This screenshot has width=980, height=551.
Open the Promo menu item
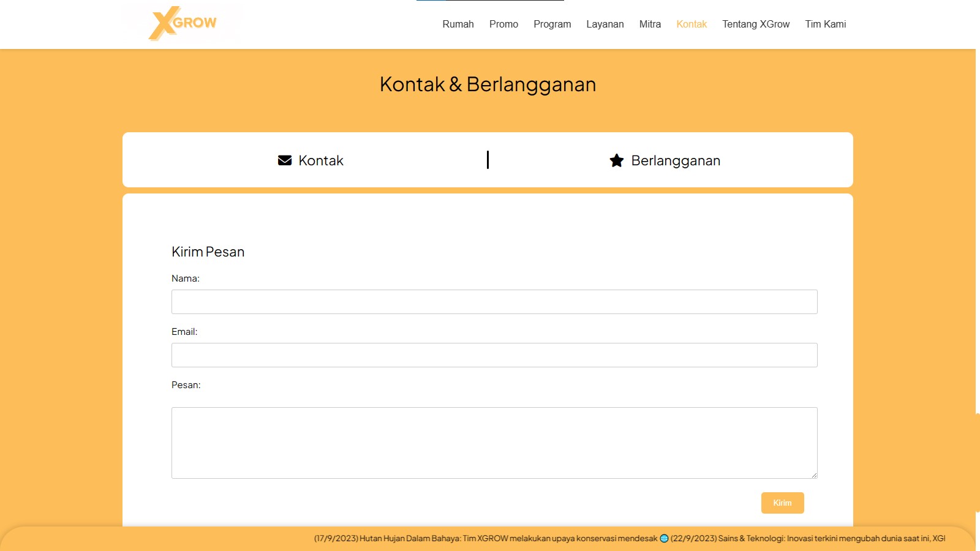tap(503, 24)
